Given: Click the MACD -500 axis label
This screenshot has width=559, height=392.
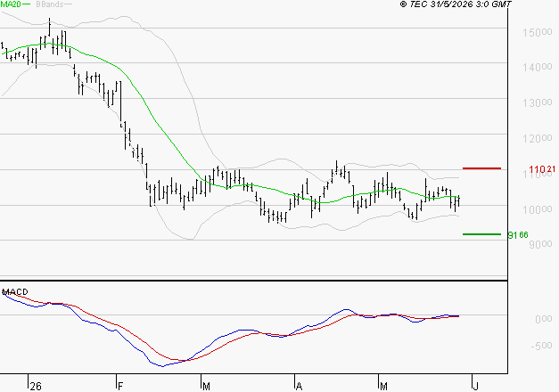Looking at the screenshot, I should pos(541,346).
